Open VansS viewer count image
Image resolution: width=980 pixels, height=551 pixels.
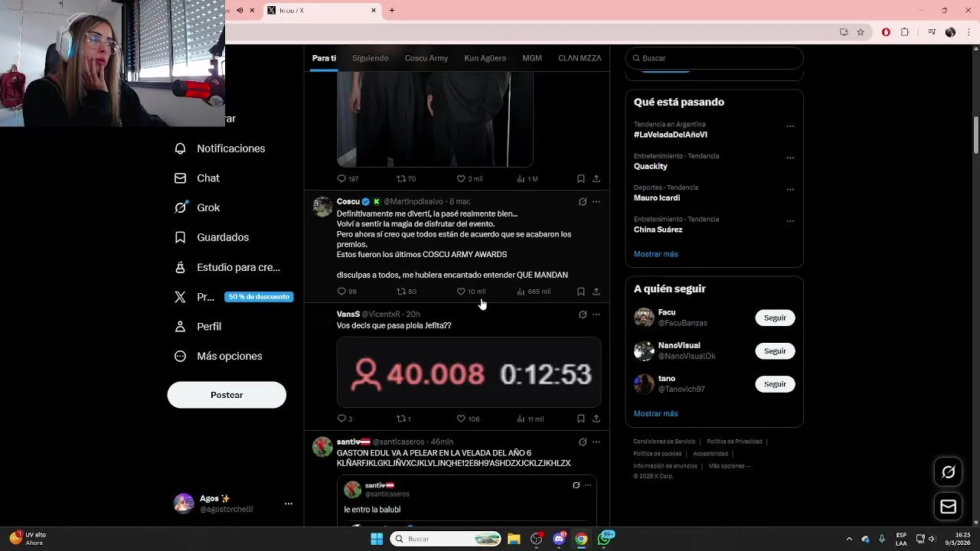[x=469, y=373]
